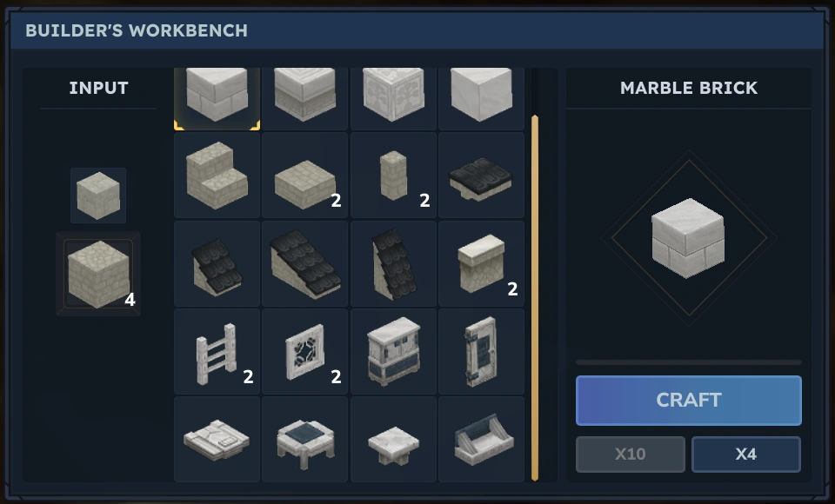Pick the carved ornate marble block
This screenshot has height=504, width=835.
point(393,98)
